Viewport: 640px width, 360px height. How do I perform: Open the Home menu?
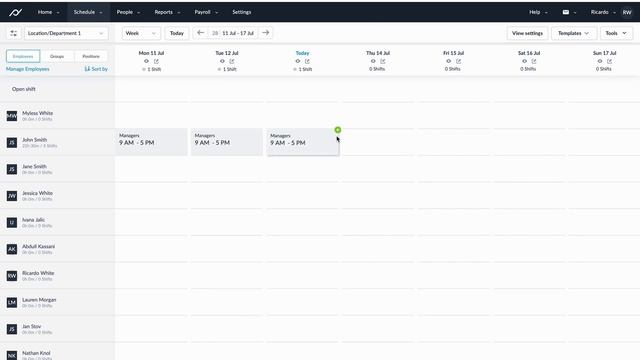tap(48, 12)
